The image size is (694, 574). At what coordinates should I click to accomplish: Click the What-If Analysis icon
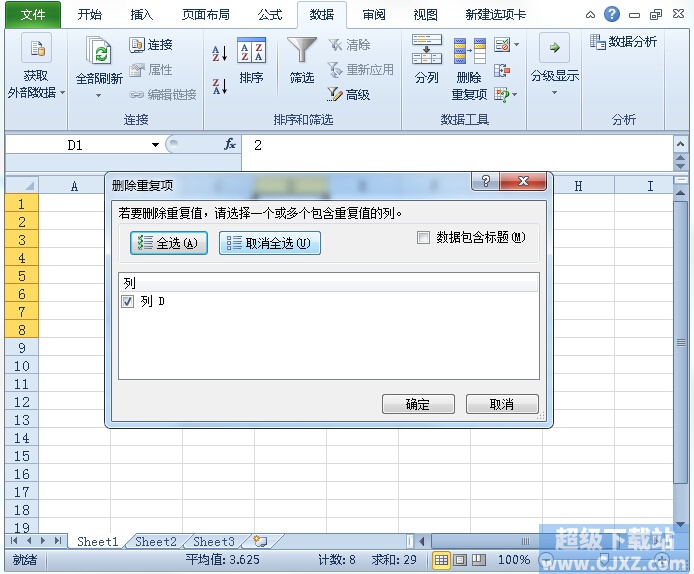point(502,94)
